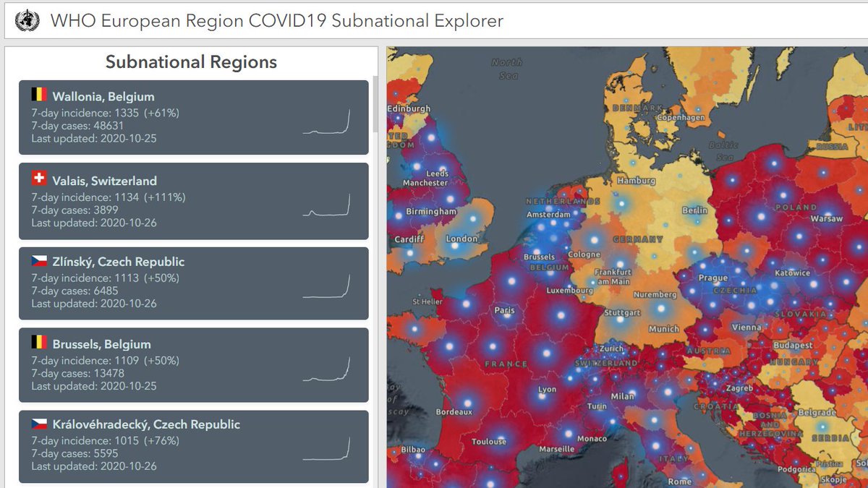Click the Lyon label on the map
This screenshot has height=488, width=868.
click(x=548, y=389)
